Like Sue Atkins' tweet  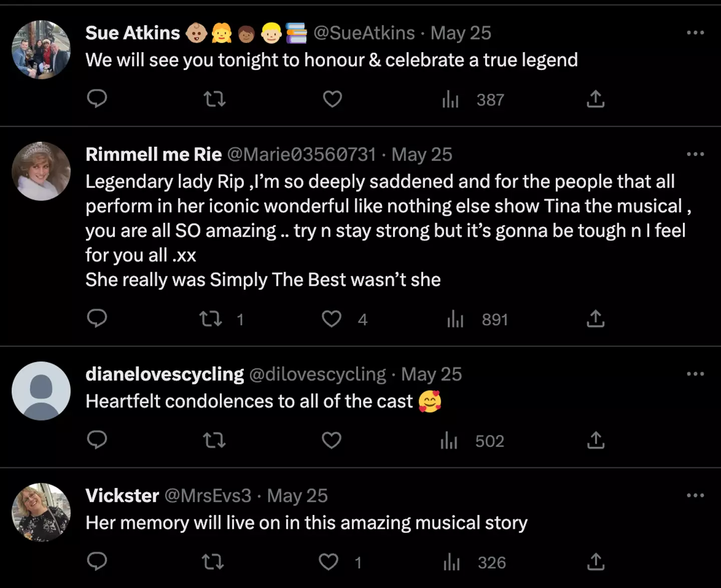point(332,99)
